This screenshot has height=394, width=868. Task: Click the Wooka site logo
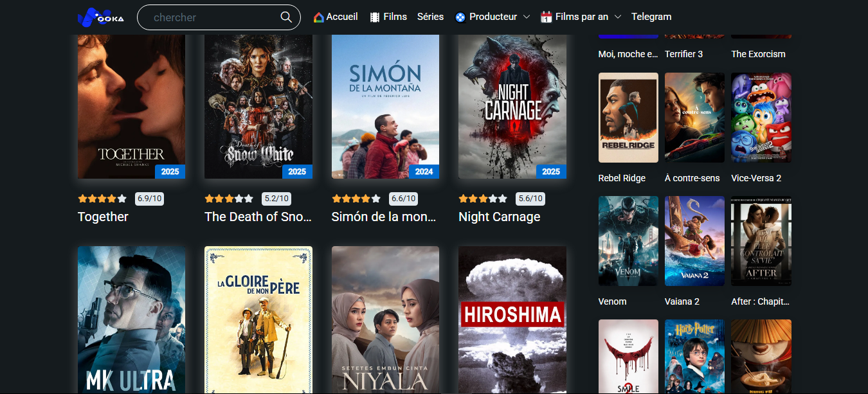(100, 17)
